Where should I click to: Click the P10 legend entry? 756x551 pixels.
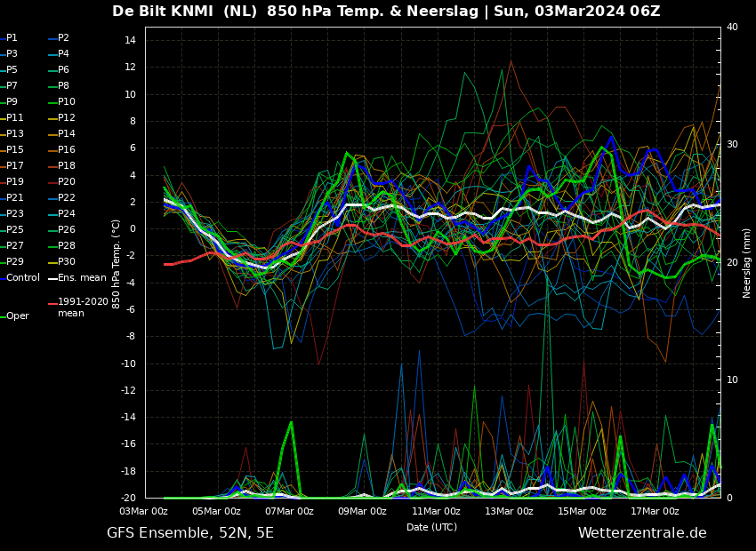pyautogui.click(x=61, y=101)
